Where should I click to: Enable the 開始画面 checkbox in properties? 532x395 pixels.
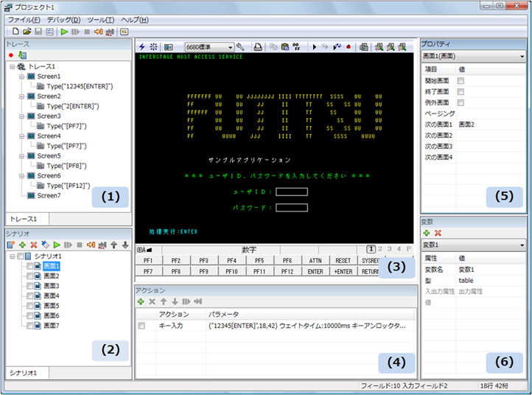click(461, 80)
